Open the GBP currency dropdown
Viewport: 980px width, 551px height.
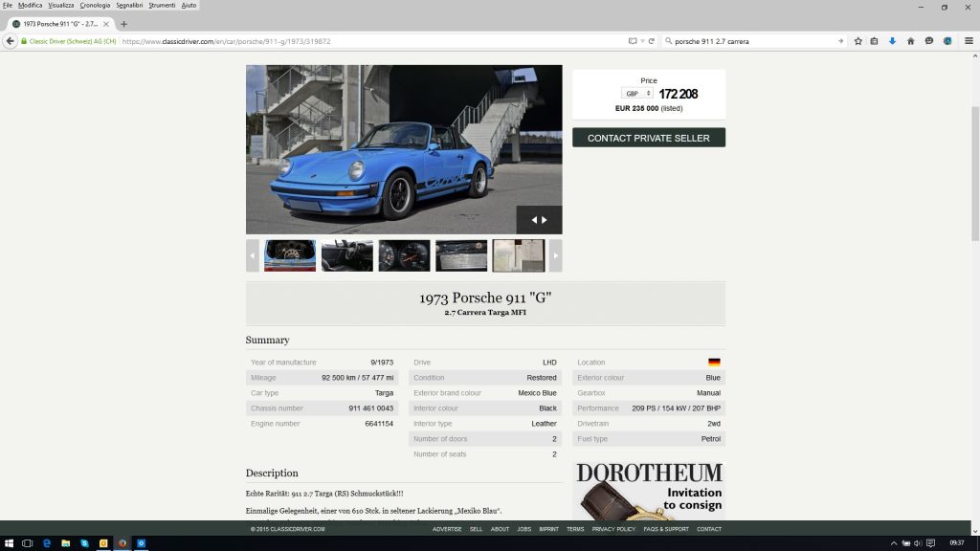click(636, 94)
